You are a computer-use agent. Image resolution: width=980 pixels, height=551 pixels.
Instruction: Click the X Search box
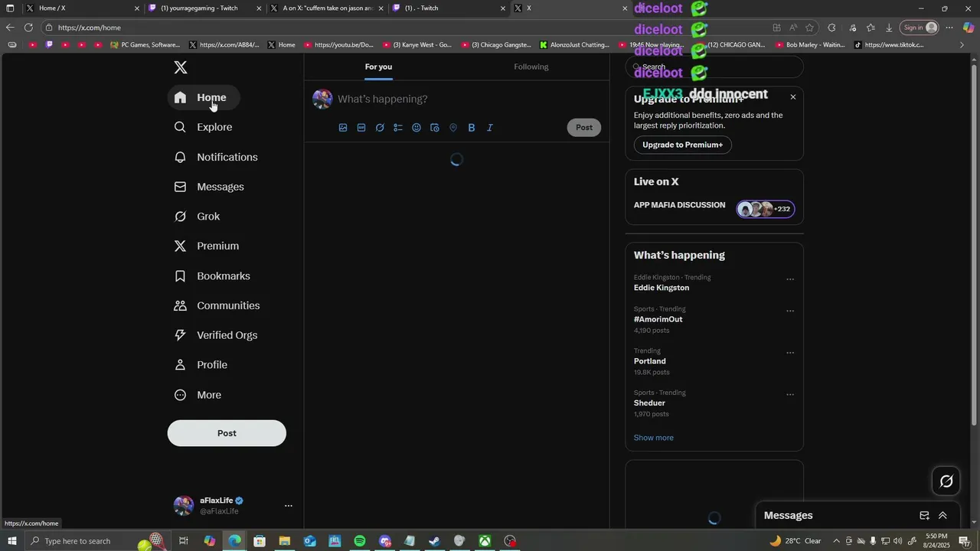[714, 67]
